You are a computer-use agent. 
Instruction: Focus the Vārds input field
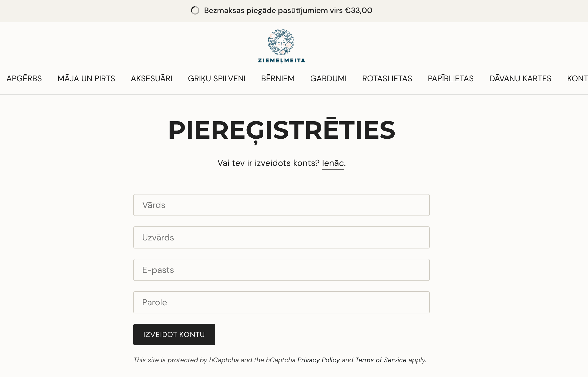click(x=282, y=205)
